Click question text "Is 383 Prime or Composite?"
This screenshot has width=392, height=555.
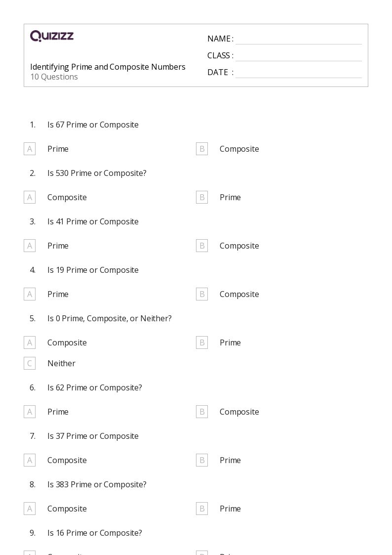97,484
